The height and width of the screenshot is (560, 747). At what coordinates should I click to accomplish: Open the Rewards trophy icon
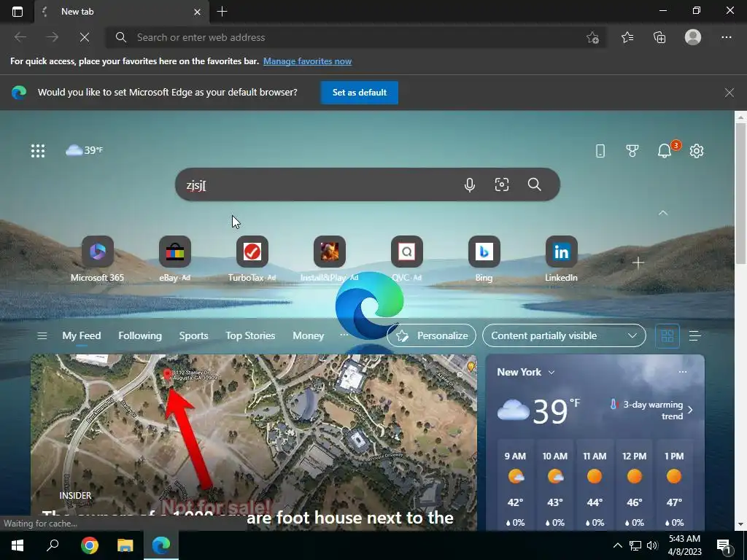[x=632, y=151]
